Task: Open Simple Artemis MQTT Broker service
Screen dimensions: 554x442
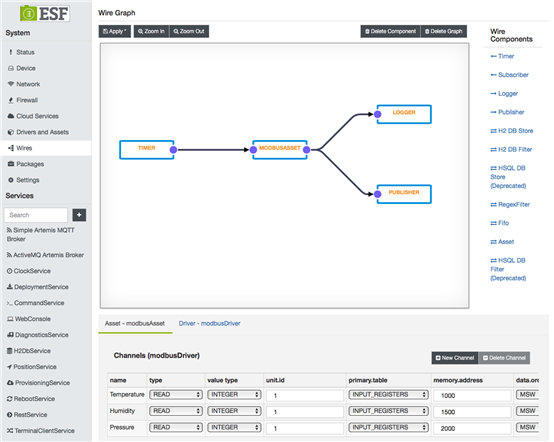Action: coord(41,234)
